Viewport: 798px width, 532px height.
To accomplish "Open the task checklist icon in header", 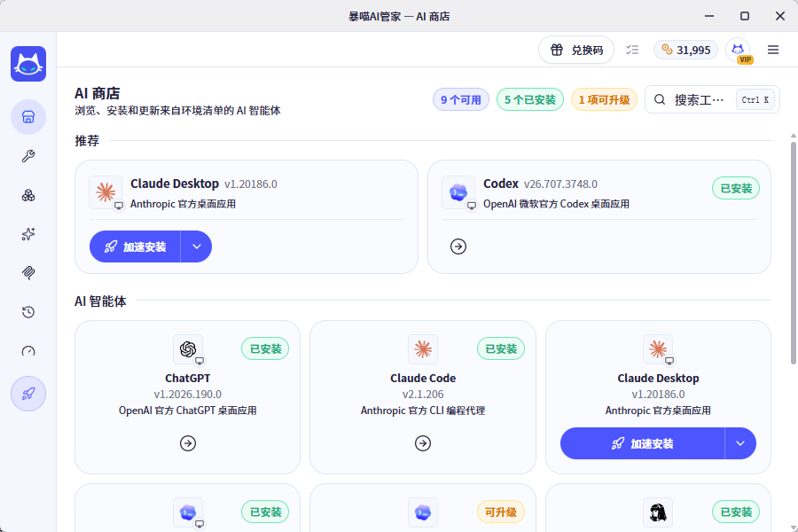I will (x=632, y=50).
